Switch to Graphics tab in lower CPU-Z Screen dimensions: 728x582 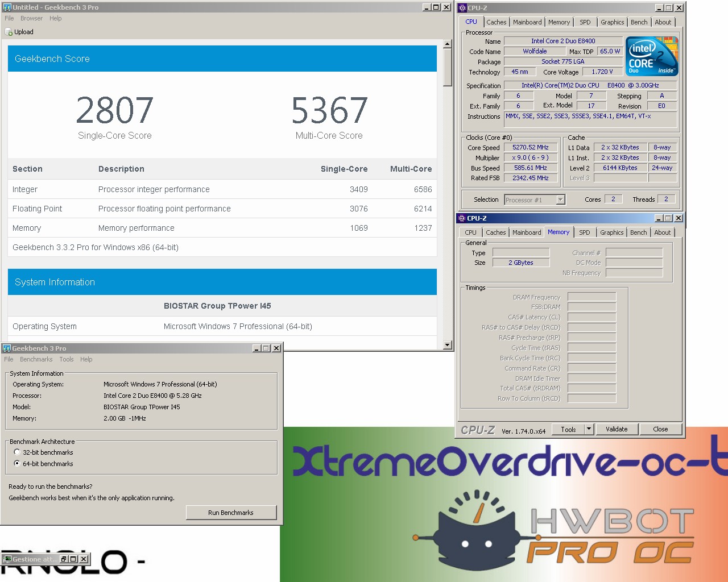pyautogui.click(x=611, y=232)
